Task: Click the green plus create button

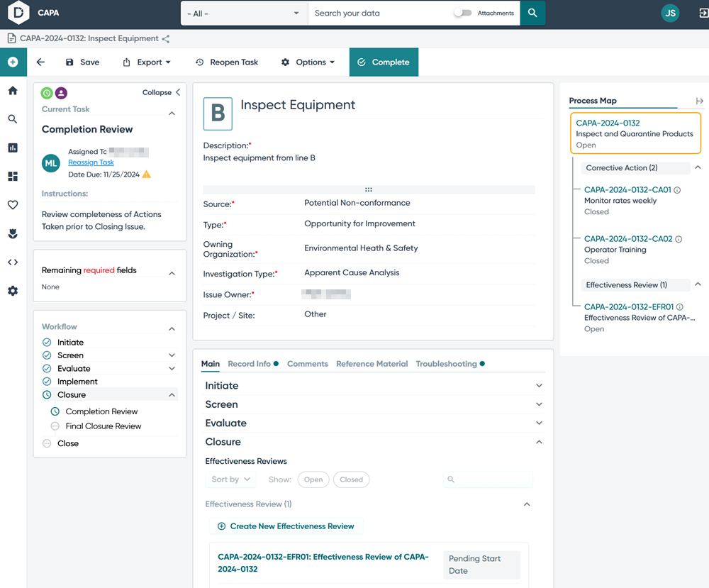Action: [x=13, y=62]
